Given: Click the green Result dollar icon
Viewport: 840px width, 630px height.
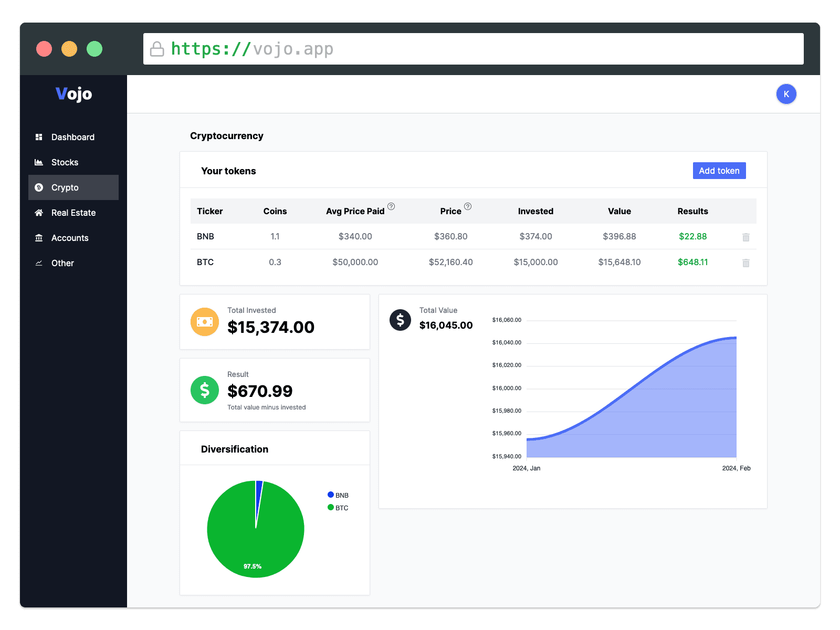Looking at the screenshot, I should tap(205, 390).
